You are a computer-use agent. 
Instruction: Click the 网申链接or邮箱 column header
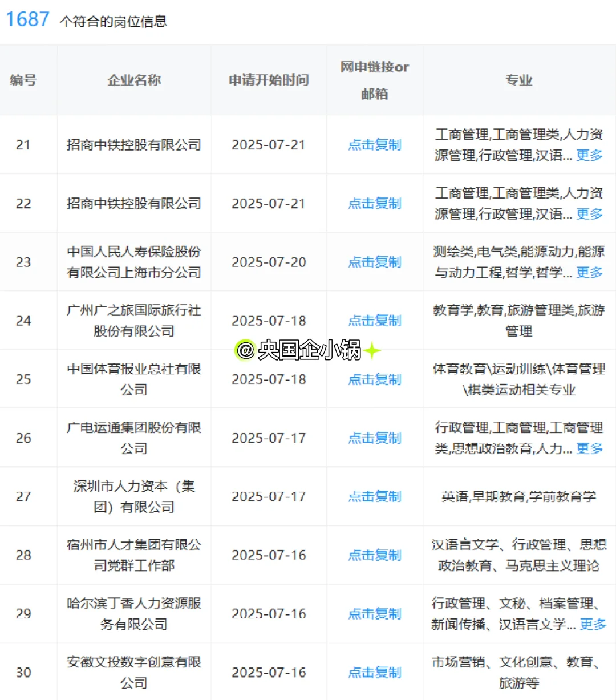(375, 80)
